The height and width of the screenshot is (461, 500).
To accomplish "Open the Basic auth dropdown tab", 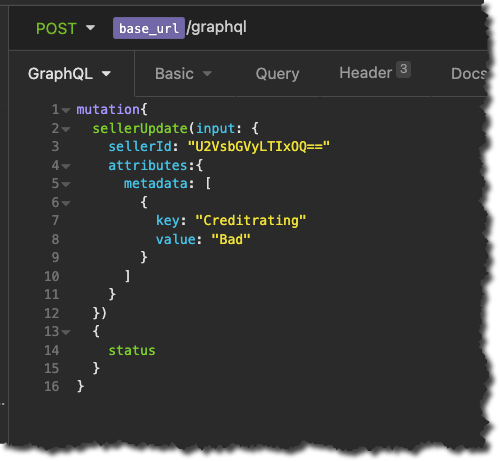I will click(183, 74).
